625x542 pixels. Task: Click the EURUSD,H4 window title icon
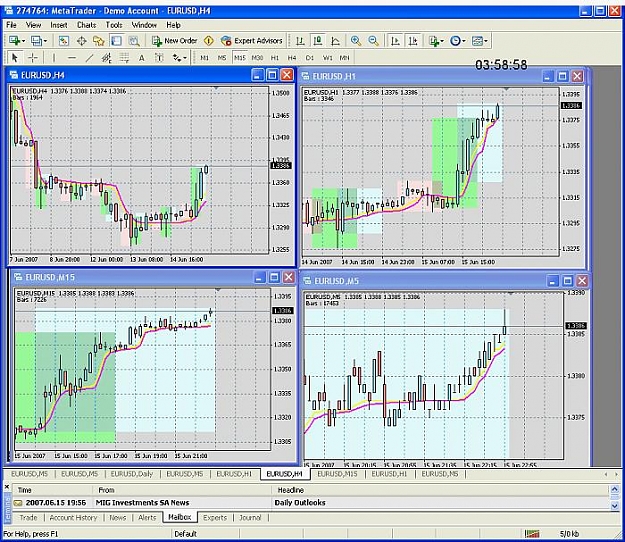[14, 75]
